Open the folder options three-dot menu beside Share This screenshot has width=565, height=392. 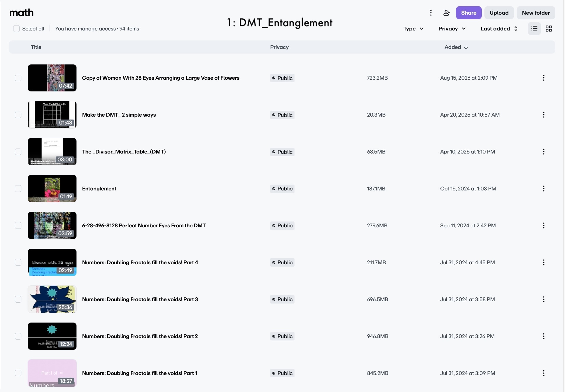tap(431, 13)
